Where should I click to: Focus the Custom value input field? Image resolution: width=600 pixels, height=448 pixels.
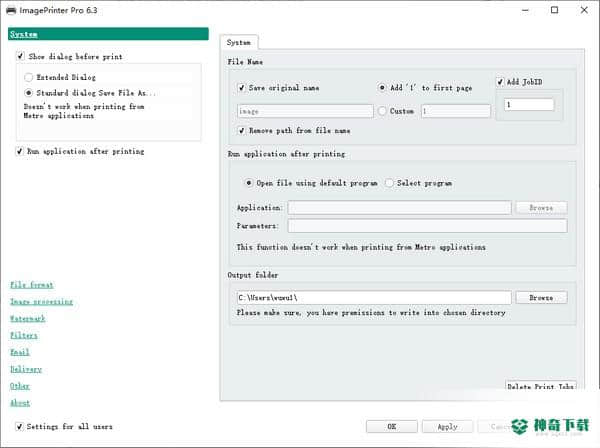[x=456, y=111]
